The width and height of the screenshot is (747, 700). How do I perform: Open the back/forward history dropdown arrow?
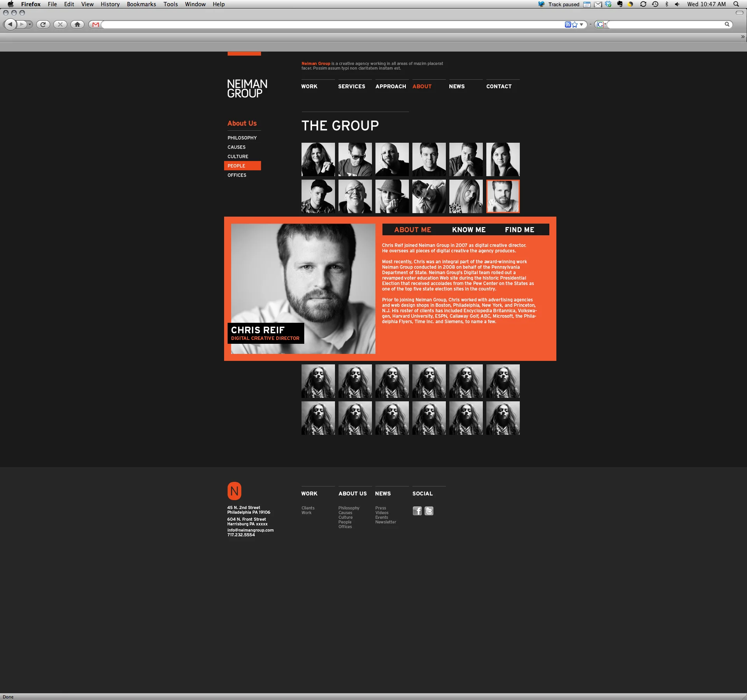pyautogui.click(x=30, y=24)
